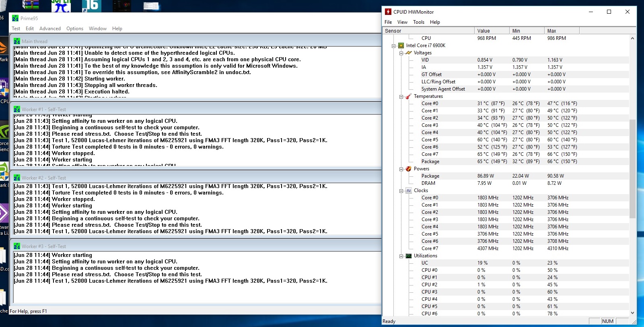The width and height of the screenshot is (644, 327).
Task: Collapse the Clocks tree section
Action: pyautogui.click(x=401, y=190)
